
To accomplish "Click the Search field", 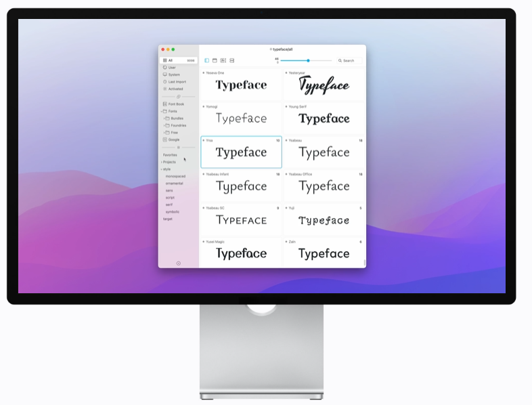I will 349,61.
